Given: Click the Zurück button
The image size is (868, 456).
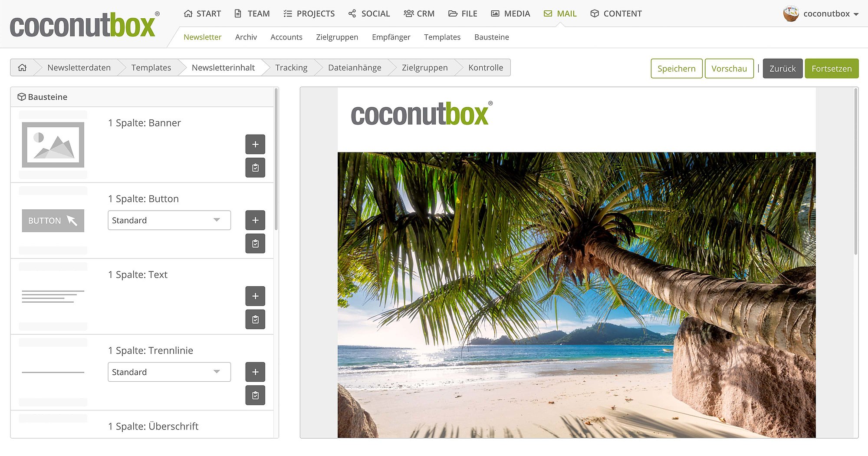Looking at the screenshot, I should [783, 69].
